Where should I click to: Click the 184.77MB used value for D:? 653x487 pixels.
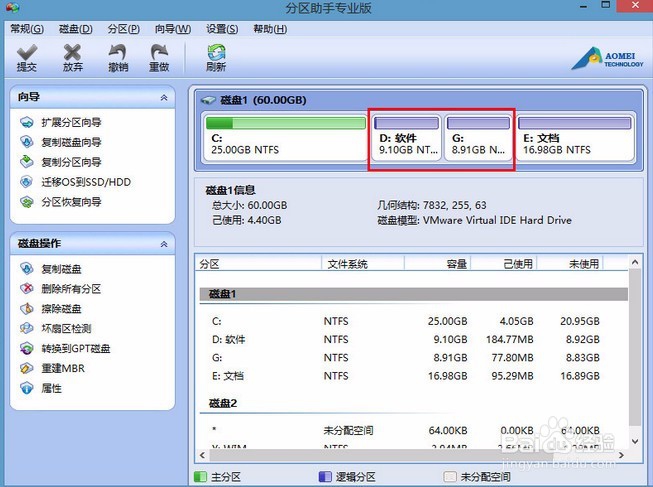(510, 340)
